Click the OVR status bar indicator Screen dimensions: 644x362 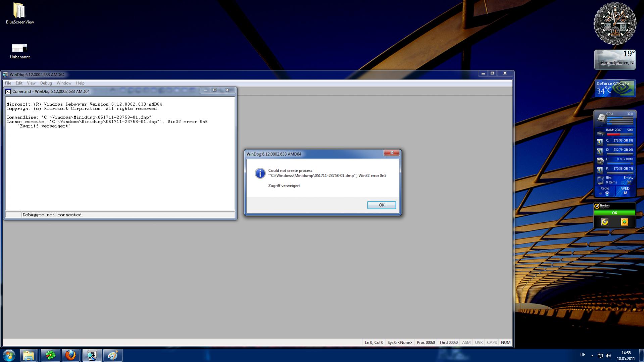point(479,343)
